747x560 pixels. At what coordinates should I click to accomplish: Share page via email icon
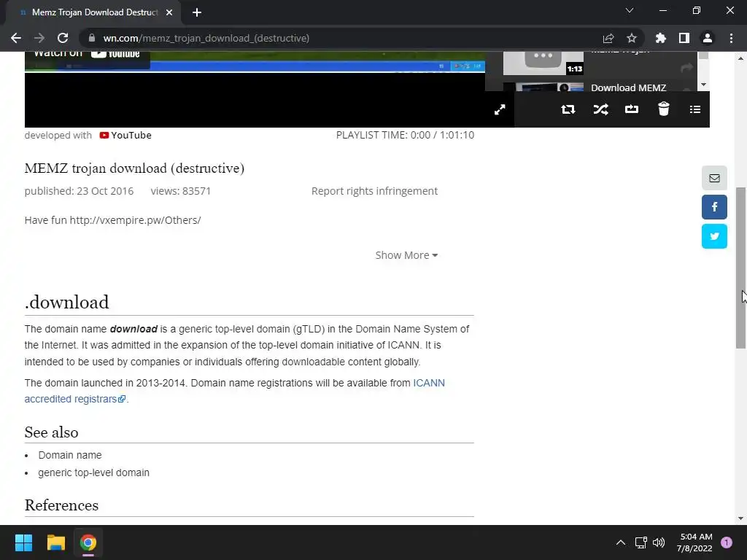(x=714, y=178)
